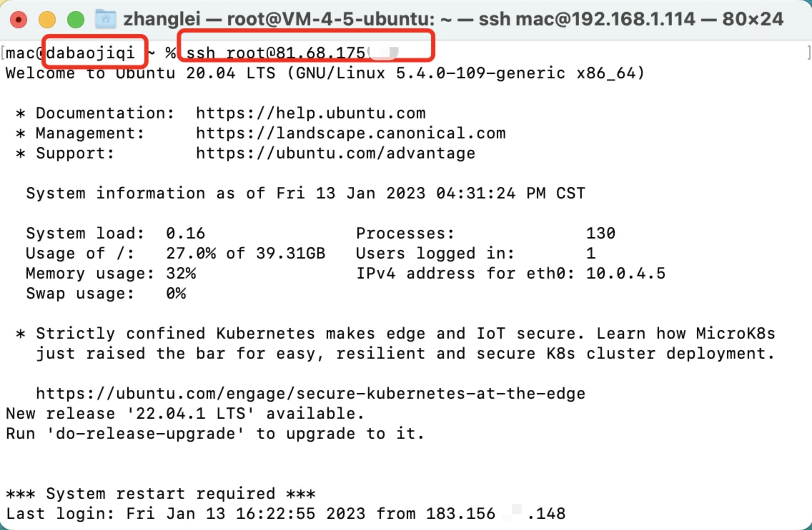Open the https://landscape.canonical.com management link

[351, 133]
